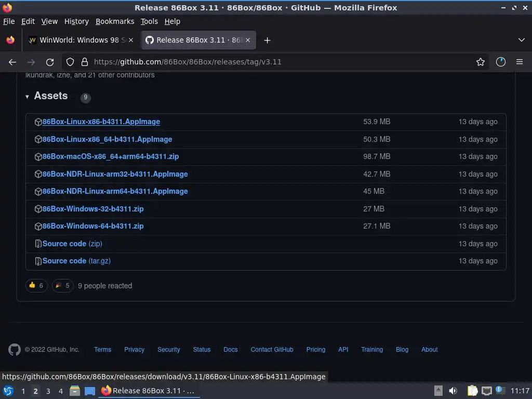532x399 pixels.
Task: Click the network monitor tray icon
Action: pos(486,391)
